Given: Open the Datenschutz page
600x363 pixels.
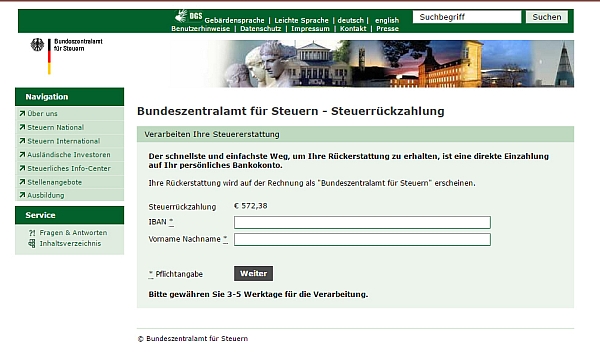Looking at the screenshot, I should 261,29.
